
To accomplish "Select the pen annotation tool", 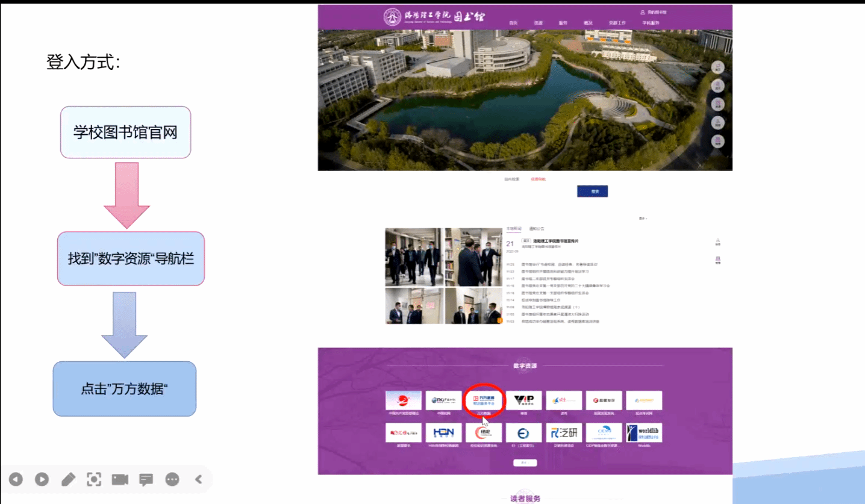I will click(x=68, y=479).
